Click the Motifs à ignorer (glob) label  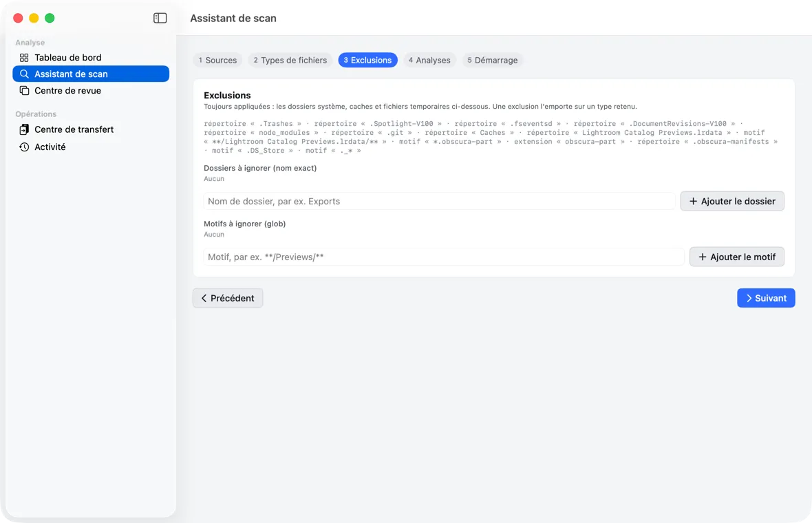[245, 224]
